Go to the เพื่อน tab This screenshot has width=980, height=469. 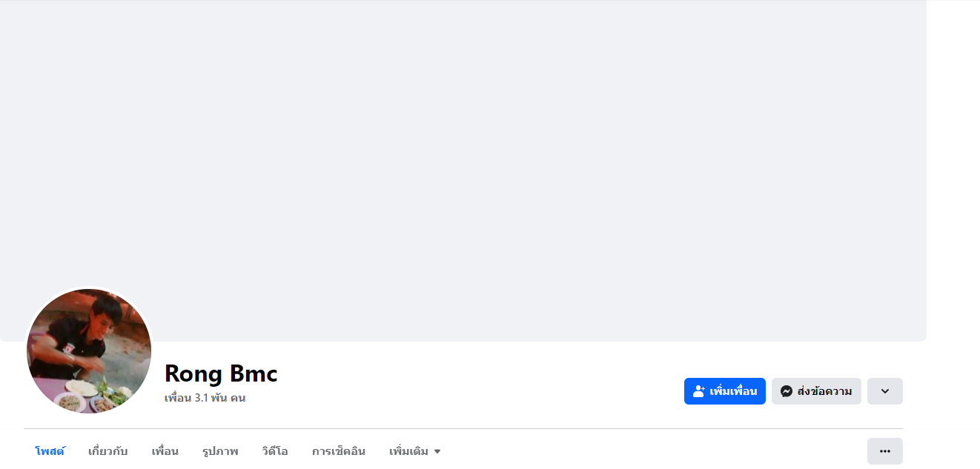tap(165, 451)
